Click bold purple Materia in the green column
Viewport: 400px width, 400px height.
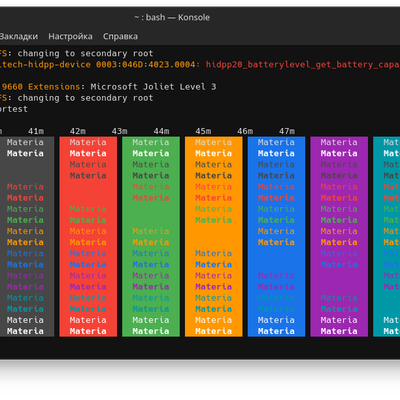[151, 287]
